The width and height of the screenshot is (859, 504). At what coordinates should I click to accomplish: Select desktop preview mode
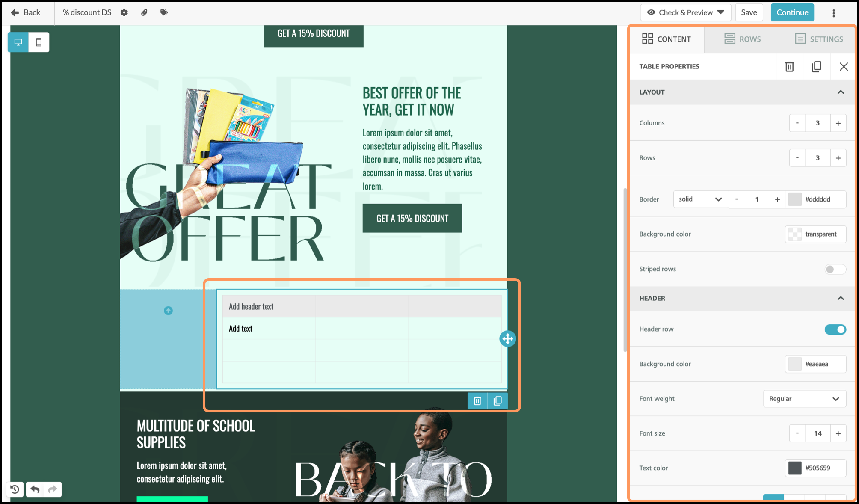coord(18,42)
